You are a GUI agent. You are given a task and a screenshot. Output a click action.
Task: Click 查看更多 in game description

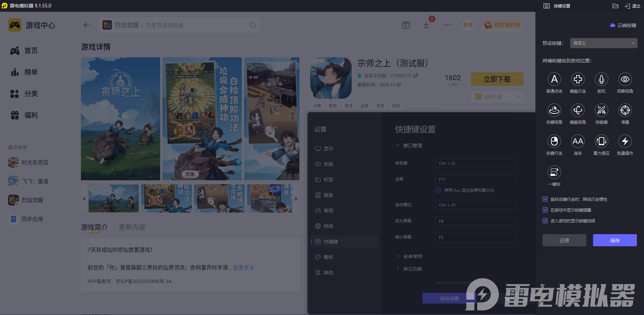[x=243, y=267]
